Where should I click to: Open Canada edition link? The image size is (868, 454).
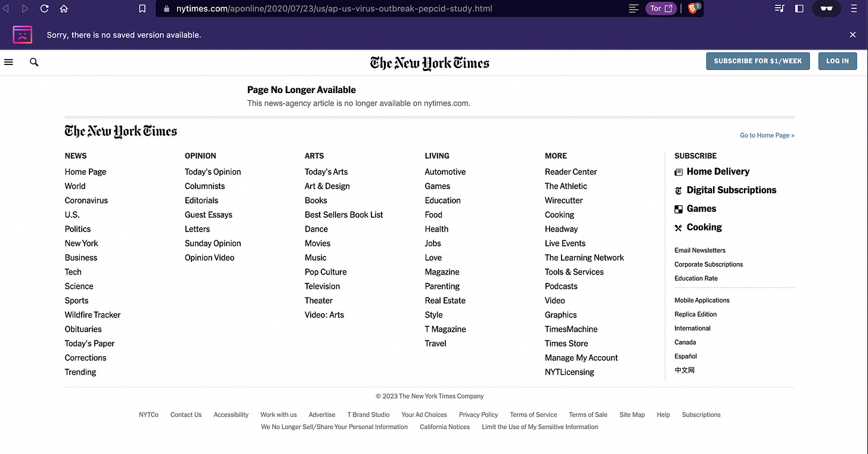click(x=685, y=342)
